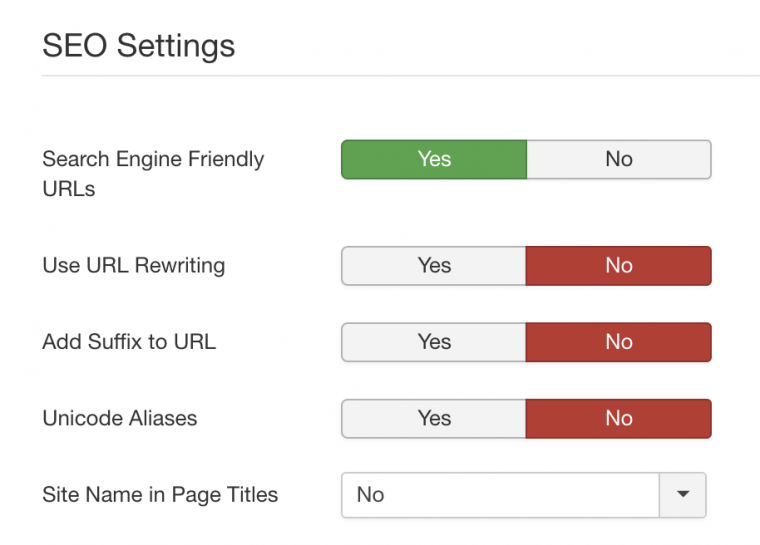Turn on Use URL Rewriting with Yes
The height and width of the screenshot is (545, 760).
[x=434, y=265]
